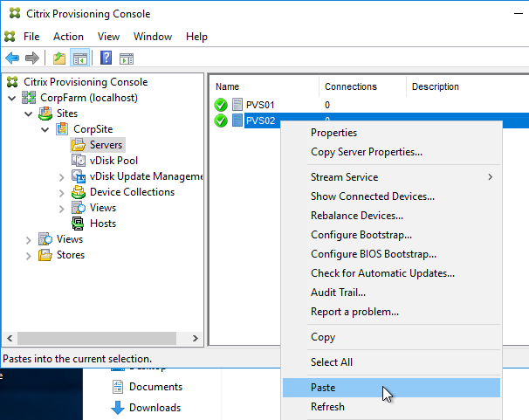The width and height of the screenshot is (529, 420).
Task: Select Check for Automatic Updates...
Action: pyautogui.click(x=391, y=273)
